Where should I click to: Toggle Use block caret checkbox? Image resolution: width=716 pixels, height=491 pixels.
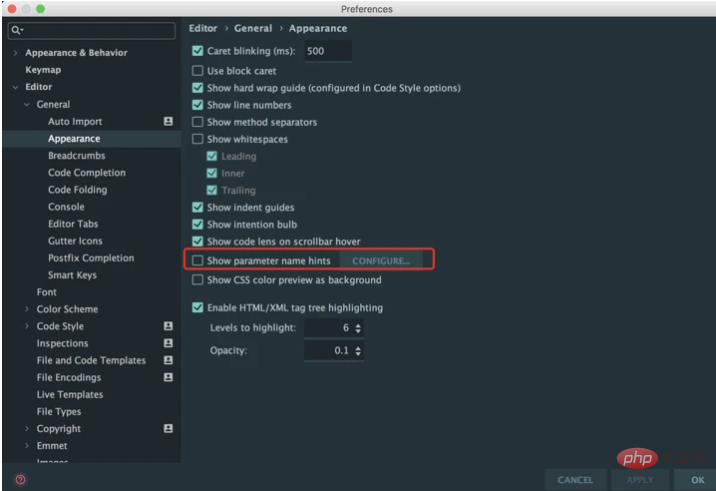point(198,71)
